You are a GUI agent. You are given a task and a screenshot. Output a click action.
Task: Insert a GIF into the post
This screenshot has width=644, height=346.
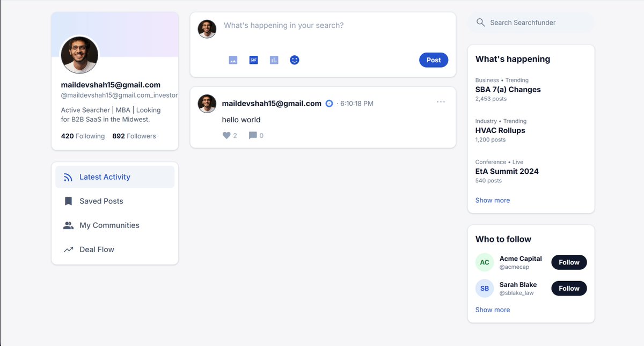pos(253,60)
